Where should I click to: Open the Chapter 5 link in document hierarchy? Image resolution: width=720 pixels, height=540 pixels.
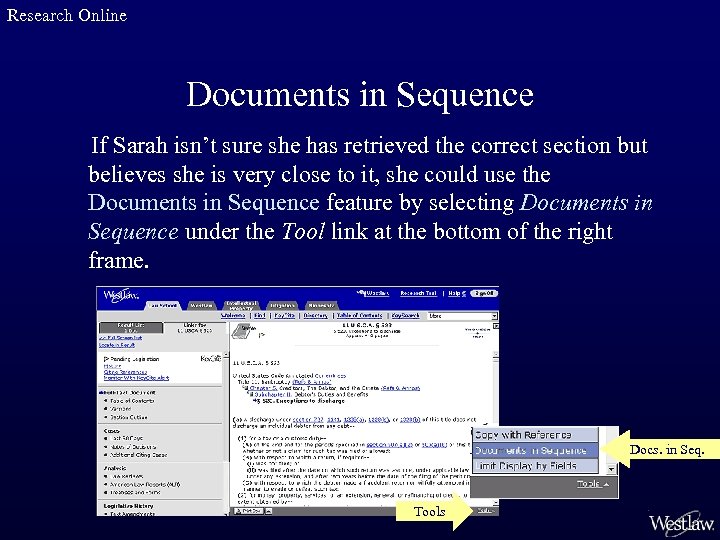[263, 388]
